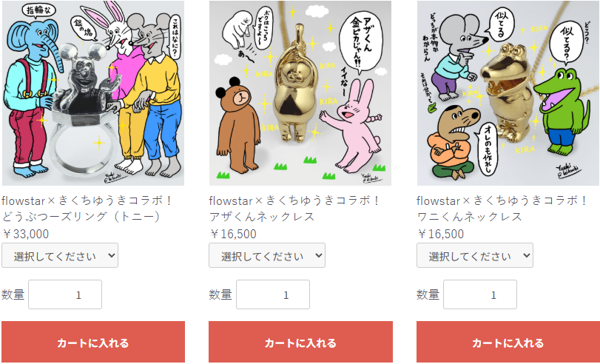Select the green crocodile character in necklace image
Viewport: 600px width, 364px height.
coord(562,112)
